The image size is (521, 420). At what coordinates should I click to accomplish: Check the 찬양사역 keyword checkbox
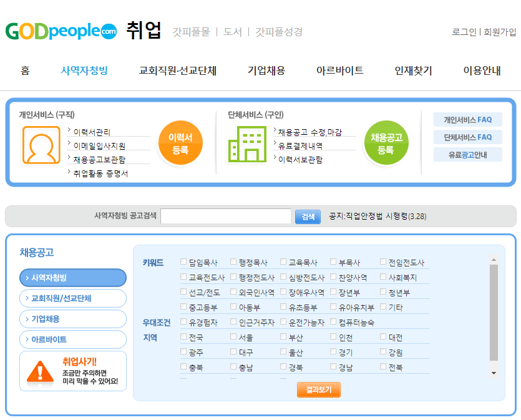pos(333,276)
